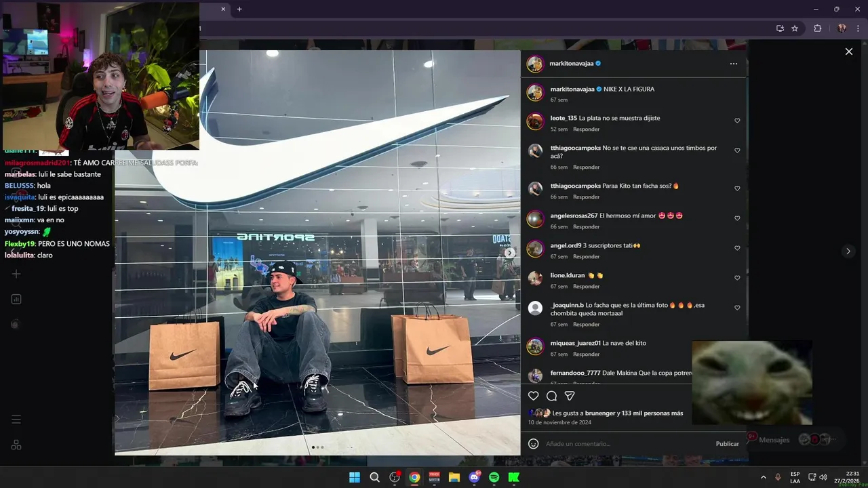Toggle the microphone icon in system tray
The image size is (868, 488).
click(x=778, y=477)
